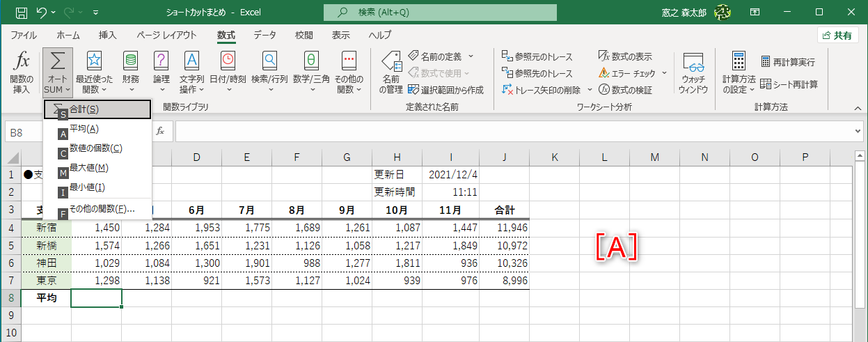Choose 最大値(M) from menu
The height and width of the screenshot is (342, 868).
coord(97,168)
